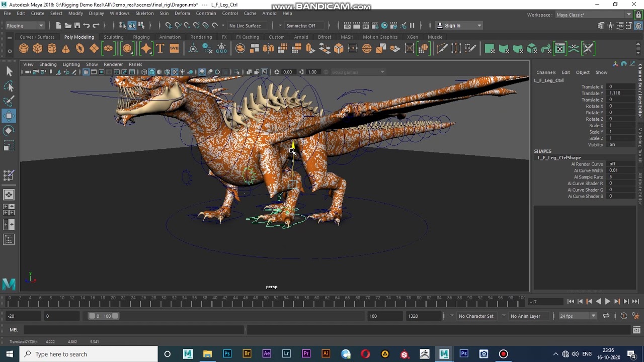The width and height of the screenshot is (644, 362).
Task: Create a polygon sphere from the shelf
Action: coord(24,48)
